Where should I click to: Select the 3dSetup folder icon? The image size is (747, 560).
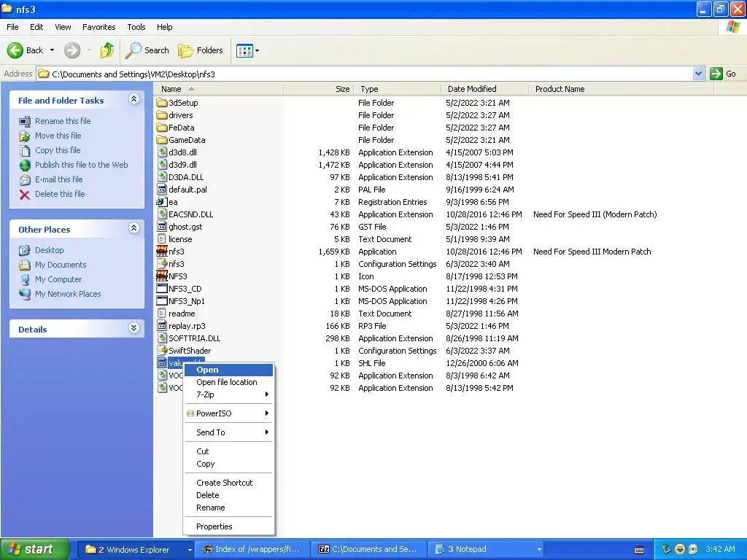[x=162, y=102]
